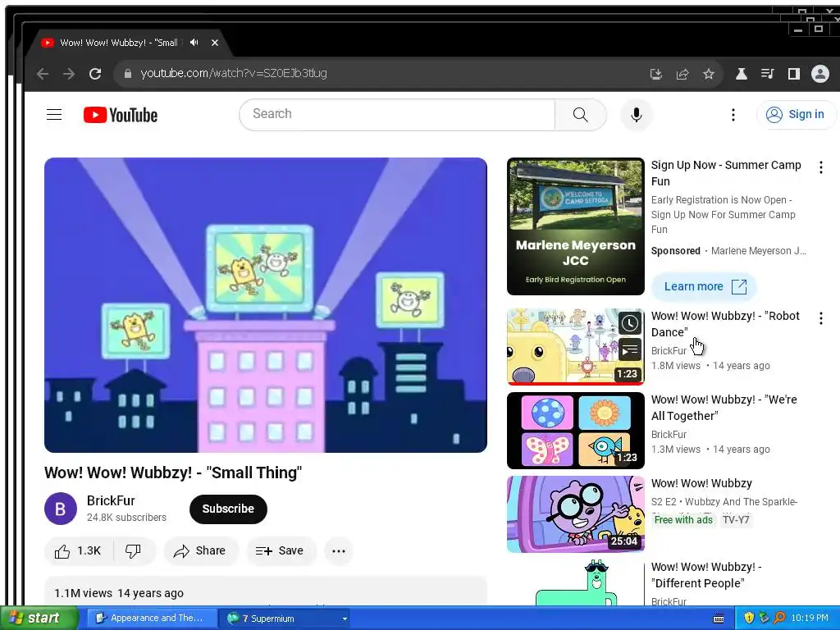
Task: Open Sign Up Now - Summer Camp Fun ad title
Action: pyautogui.click(x=726, y=173)
